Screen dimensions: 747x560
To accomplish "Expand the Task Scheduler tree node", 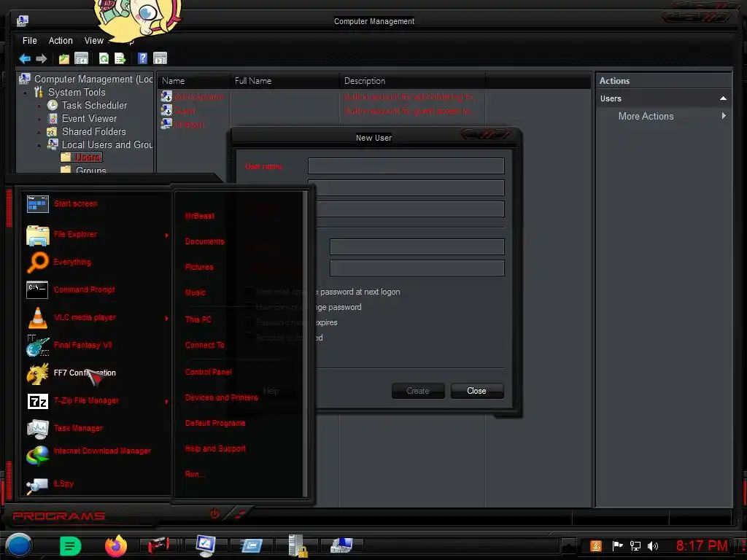I will tap(39, 106).
